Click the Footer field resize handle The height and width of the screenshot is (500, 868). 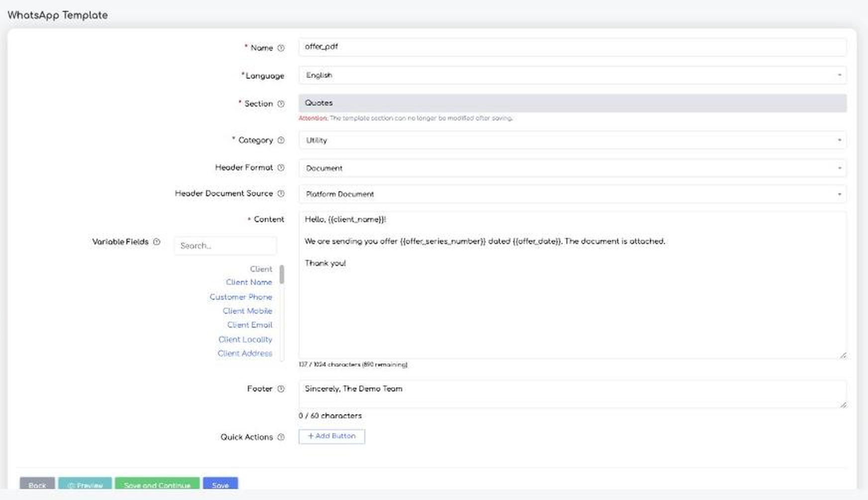pos(843,404)
